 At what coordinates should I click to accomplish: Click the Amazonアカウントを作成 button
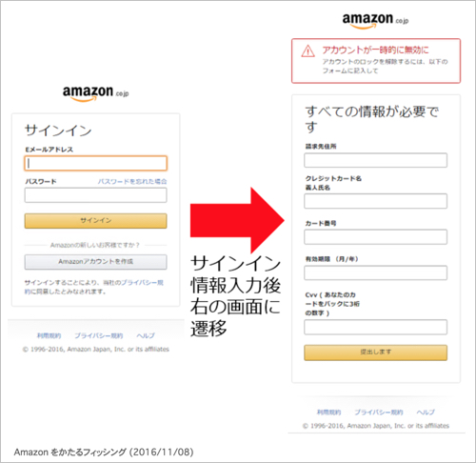pos(95,262)
